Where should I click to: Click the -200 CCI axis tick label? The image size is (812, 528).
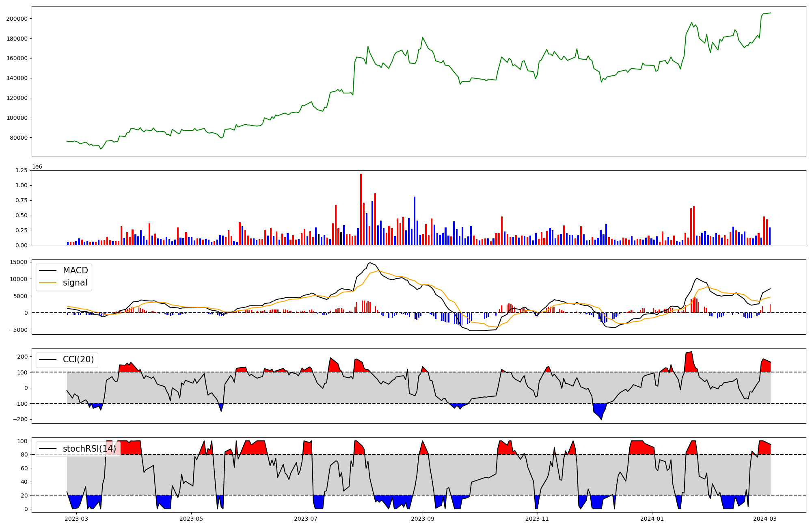pos(21,419)
